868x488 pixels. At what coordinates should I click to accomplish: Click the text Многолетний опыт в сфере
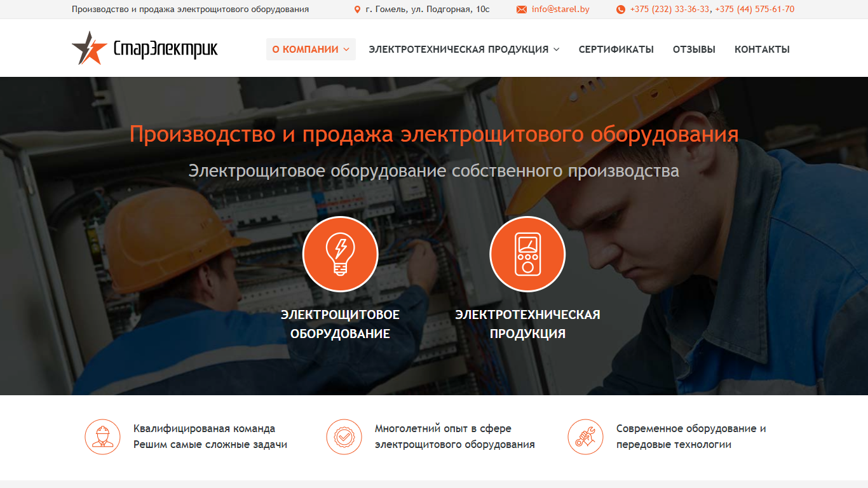coord(443,429)
